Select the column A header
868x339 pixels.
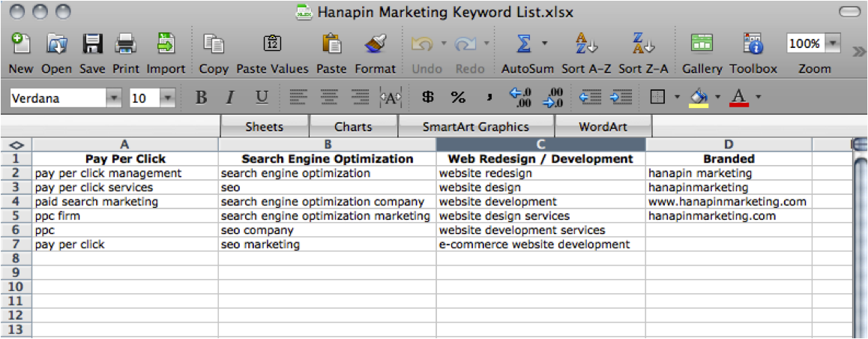click(125, 145)
